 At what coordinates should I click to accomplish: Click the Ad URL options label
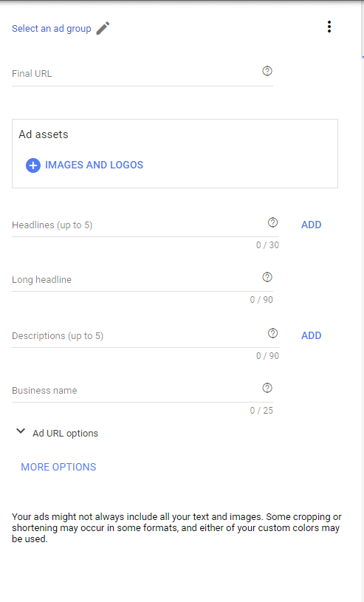coord(65,434)
